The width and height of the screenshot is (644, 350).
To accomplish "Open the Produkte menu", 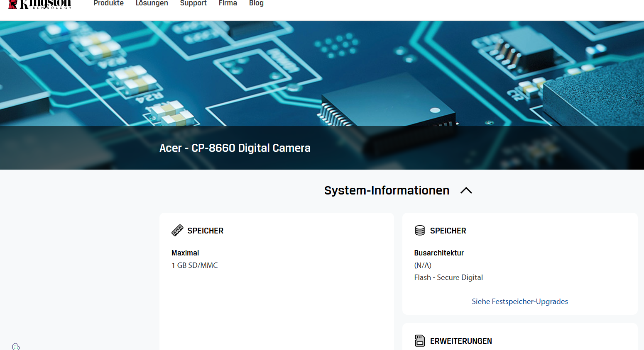I will point(109,3).
